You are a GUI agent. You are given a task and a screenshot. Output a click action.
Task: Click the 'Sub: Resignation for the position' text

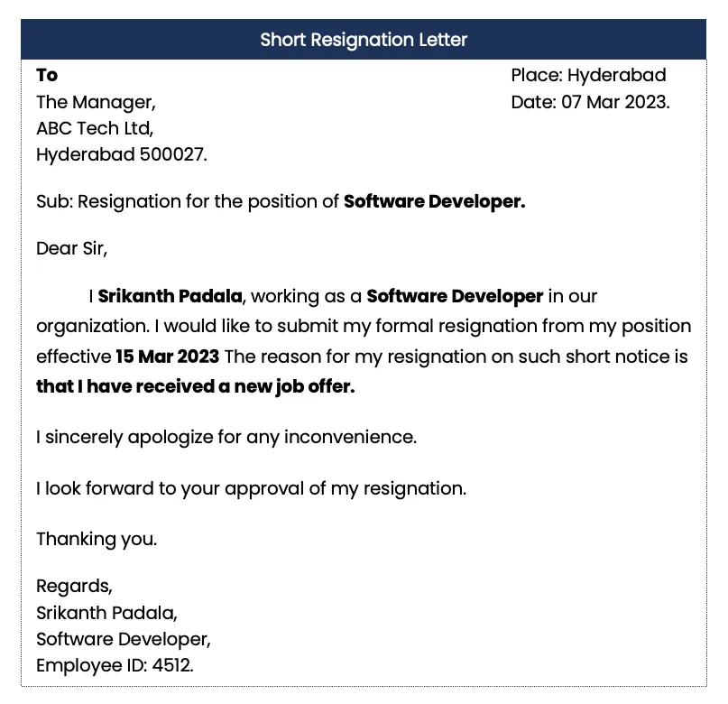click(188, 202)
